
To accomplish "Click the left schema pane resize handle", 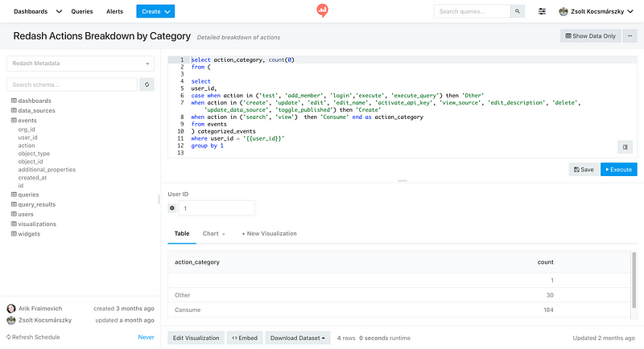I will [x=159, y=199].
